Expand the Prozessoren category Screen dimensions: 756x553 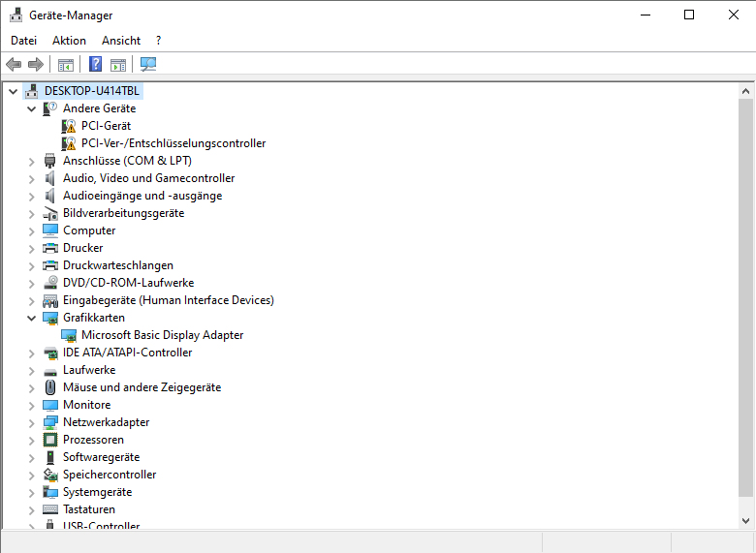point(31,441)
